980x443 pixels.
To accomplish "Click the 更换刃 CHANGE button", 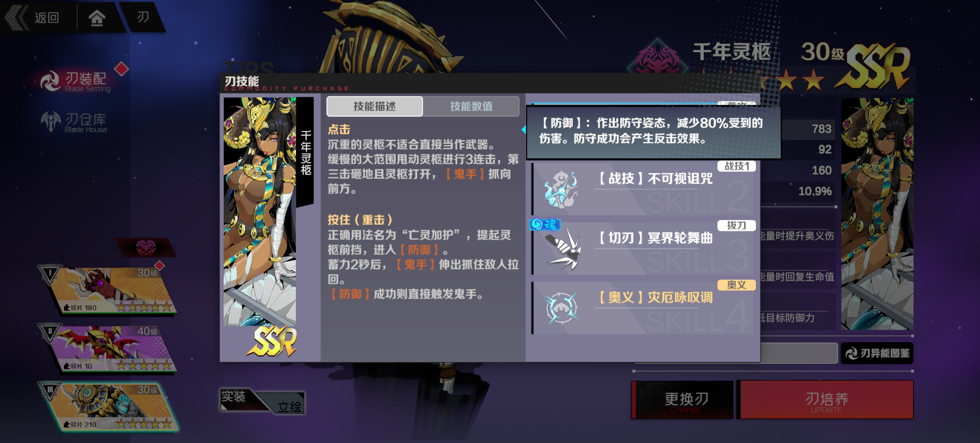I will (x=682, y=400).
